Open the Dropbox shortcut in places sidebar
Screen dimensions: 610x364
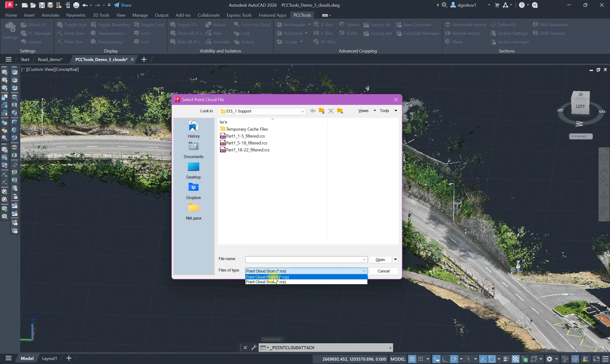pos(193,191)
